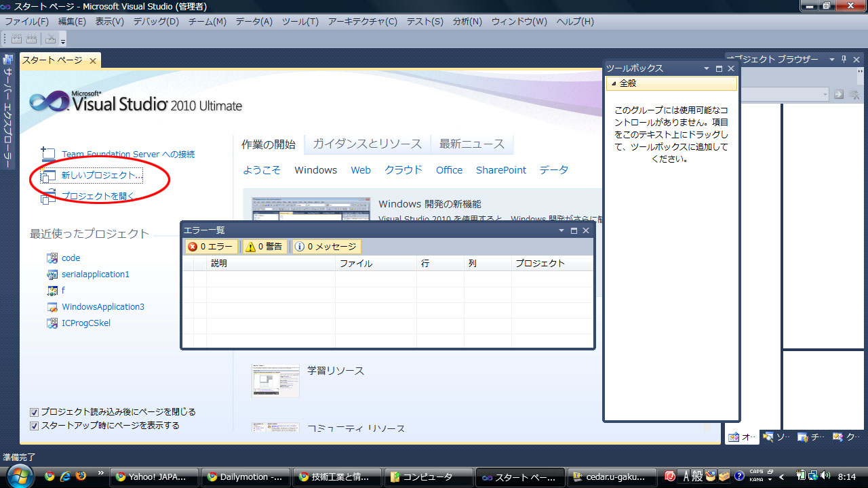Click the help question mark tray icon
Screen dimensions: 868x488
[739, 476]
